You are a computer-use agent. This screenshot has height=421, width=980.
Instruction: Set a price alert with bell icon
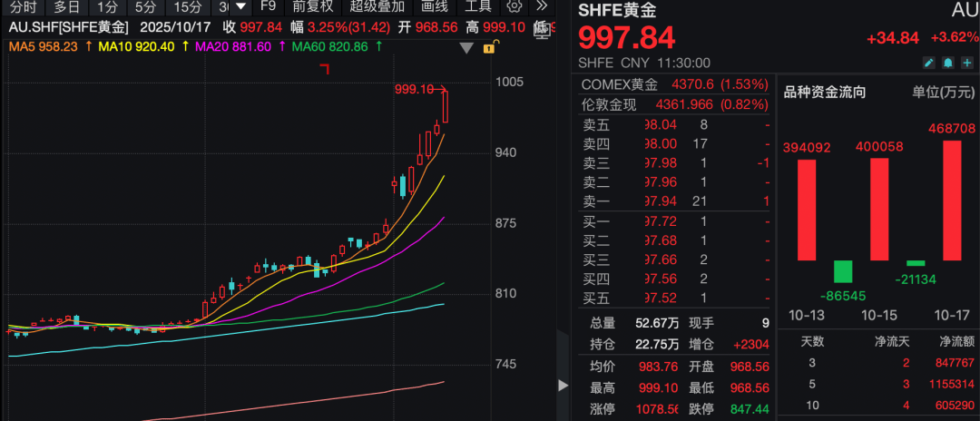(x=947, y=63)
